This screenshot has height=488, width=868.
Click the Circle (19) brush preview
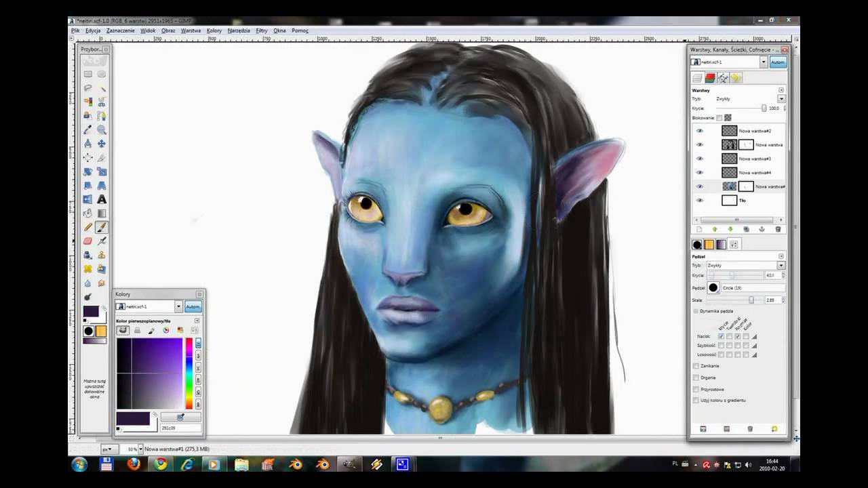pyautogui.click(x=713, y=288)
